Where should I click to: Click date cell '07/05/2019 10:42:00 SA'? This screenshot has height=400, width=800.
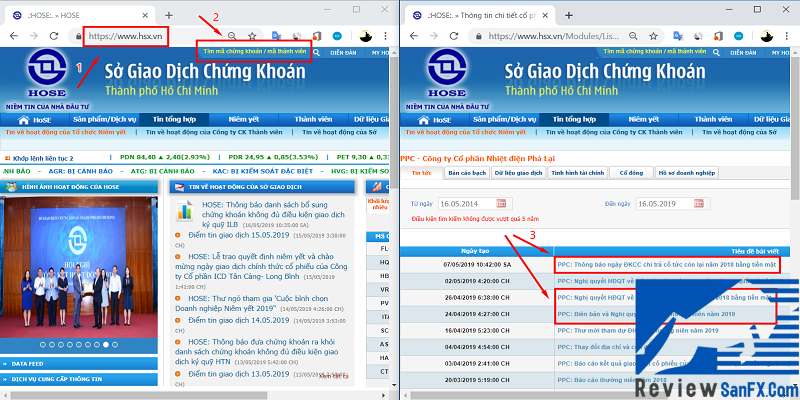coord(476,265)
